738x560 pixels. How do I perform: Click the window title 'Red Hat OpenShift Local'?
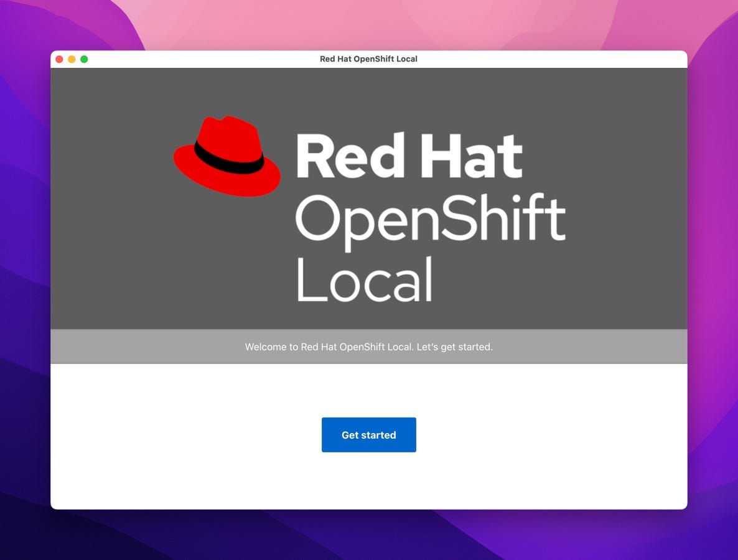click(368, 59)
